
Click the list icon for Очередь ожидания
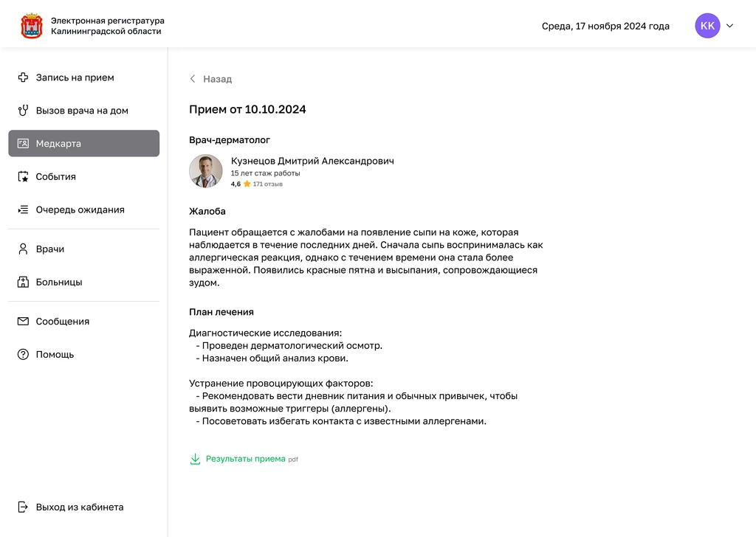coord(23,210)
